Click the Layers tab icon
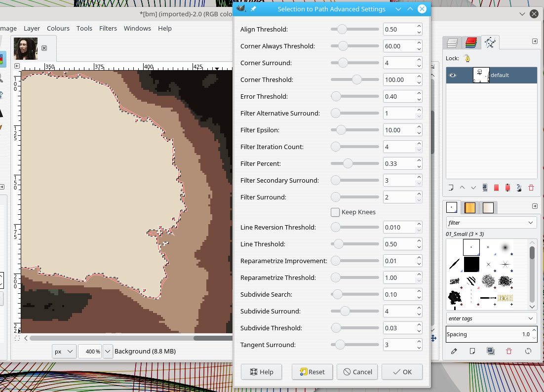This screenshot has width=544, height=392. [x=452, y=43]
